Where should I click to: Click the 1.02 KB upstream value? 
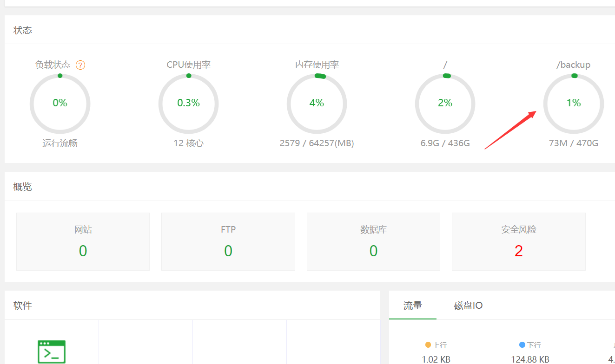436,359
